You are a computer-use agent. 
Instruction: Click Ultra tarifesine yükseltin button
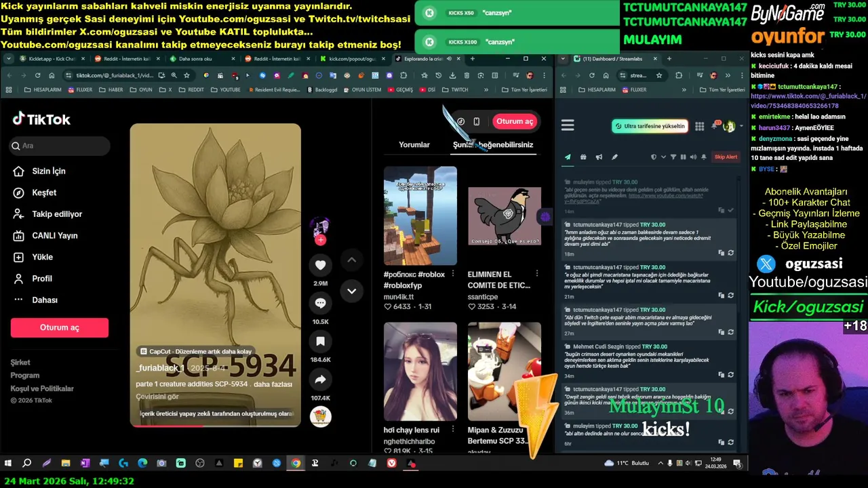[x=650, y=126]
